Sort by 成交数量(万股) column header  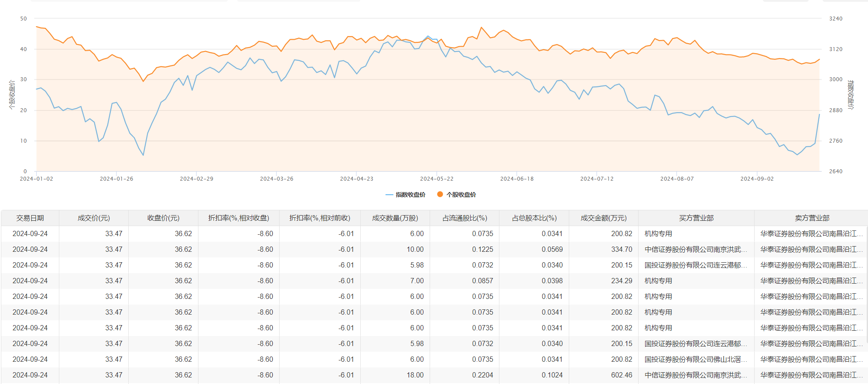395,218
